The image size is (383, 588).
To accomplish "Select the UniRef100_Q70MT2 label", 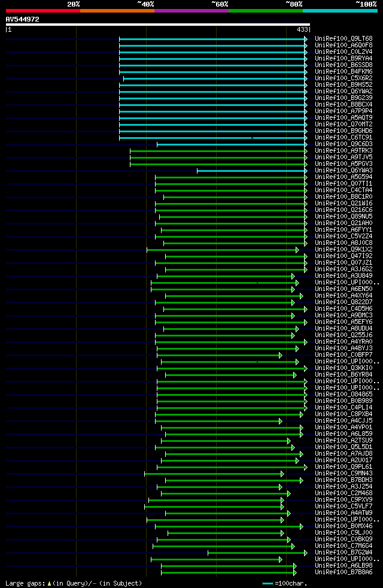I will coord(344,125).
